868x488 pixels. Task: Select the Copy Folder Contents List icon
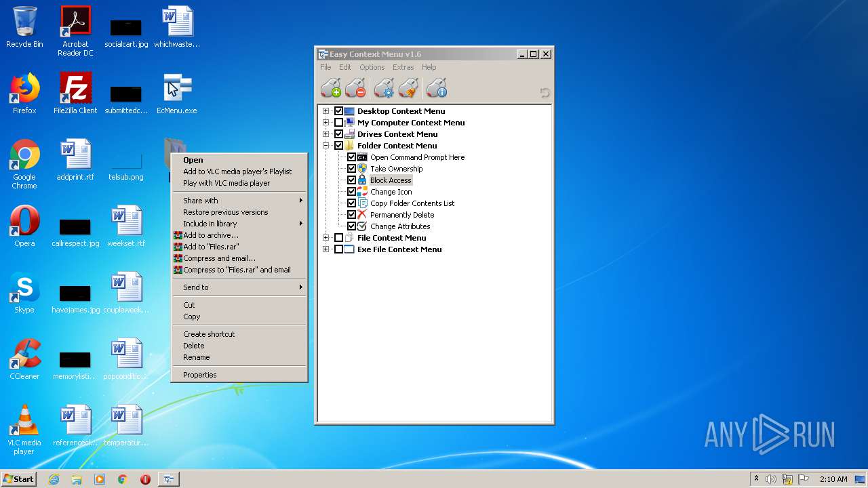pos(362,203)
